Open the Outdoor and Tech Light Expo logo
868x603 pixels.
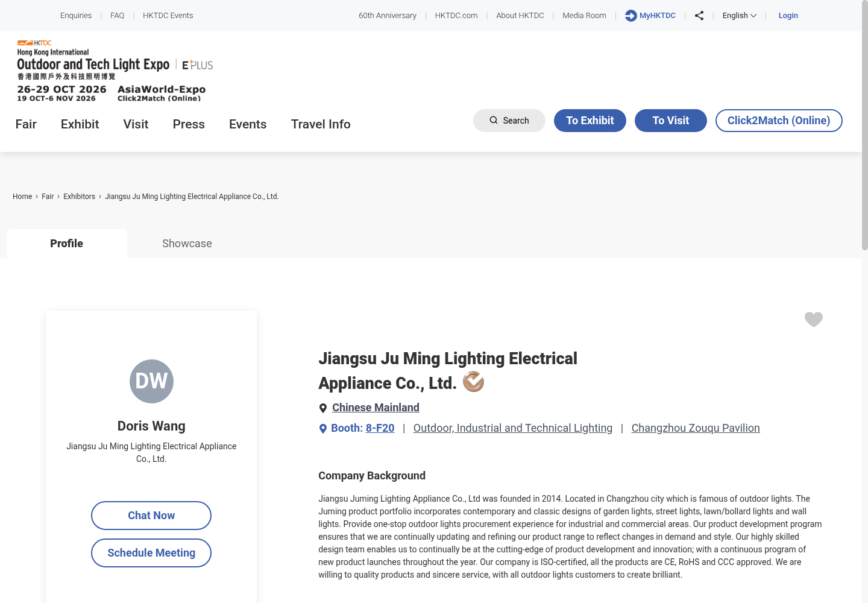pyautogui.click(x=115, y=71)
